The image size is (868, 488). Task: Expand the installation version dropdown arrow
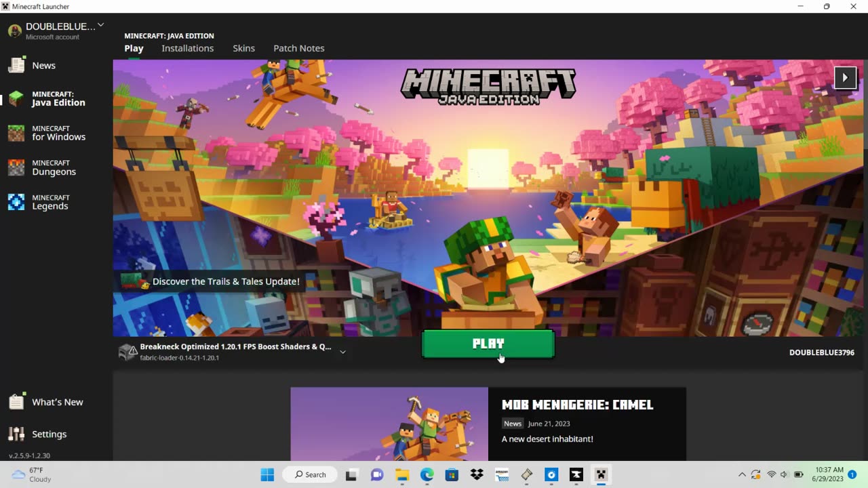[x=342, y=352]
